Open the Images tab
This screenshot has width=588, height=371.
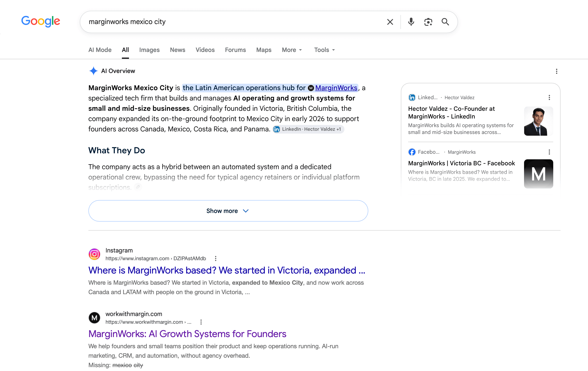click(x=149, y=50)
